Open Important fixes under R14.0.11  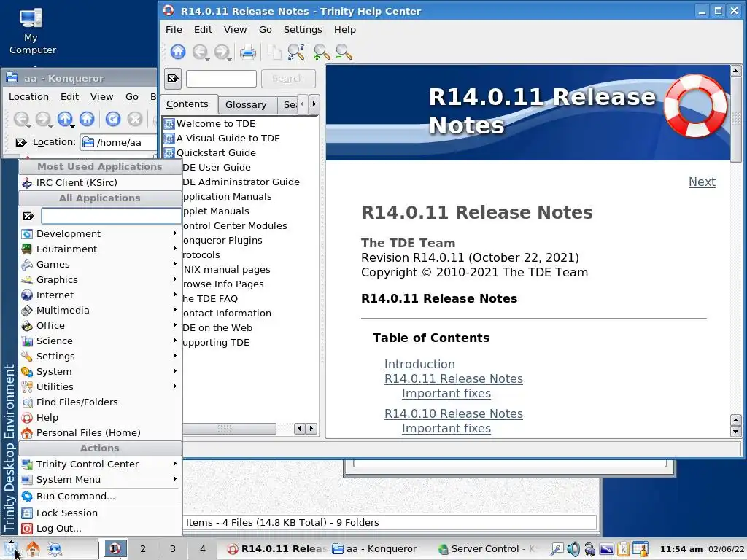pos(446,394)
